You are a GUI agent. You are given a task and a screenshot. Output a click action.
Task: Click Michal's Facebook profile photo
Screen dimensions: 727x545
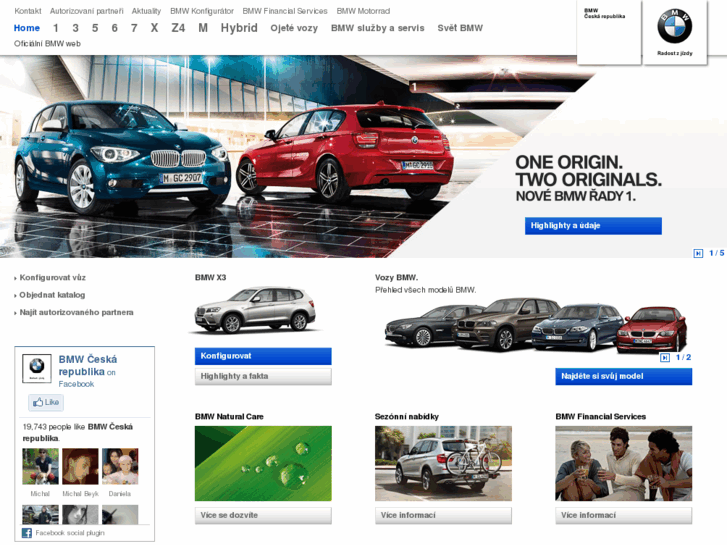point(40,466)
